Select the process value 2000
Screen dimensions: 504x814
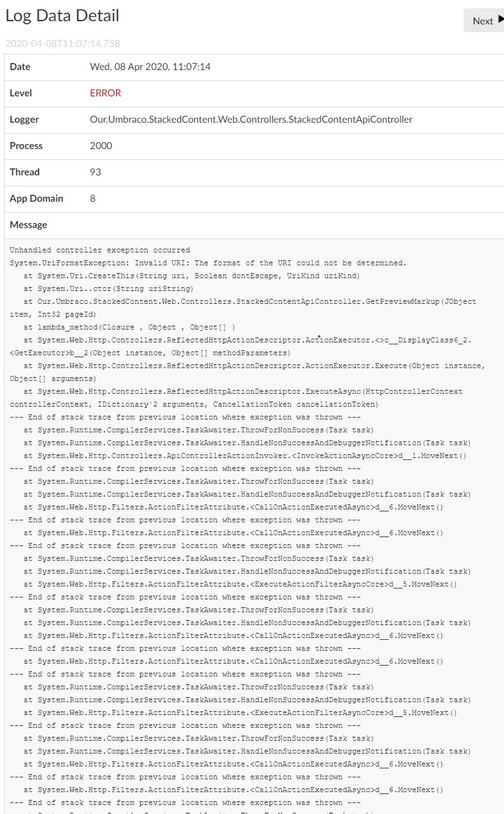coord(101,146)
